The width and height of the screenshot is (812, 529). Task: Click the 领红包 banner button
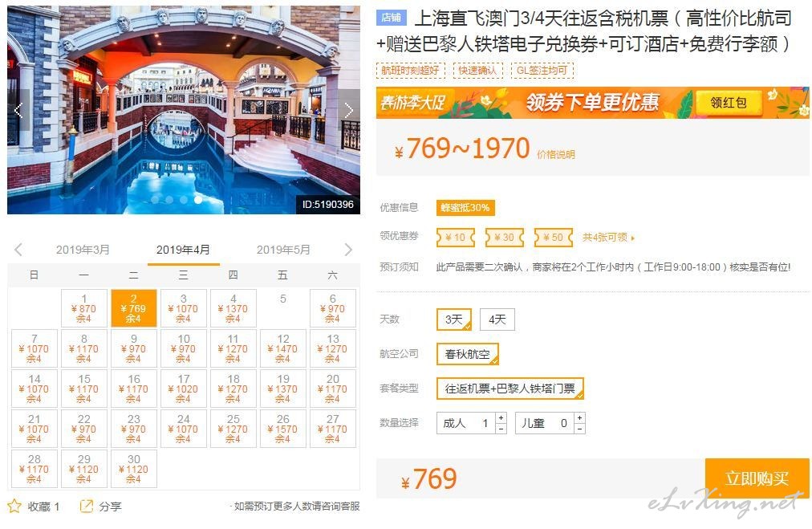pos(729,103)
